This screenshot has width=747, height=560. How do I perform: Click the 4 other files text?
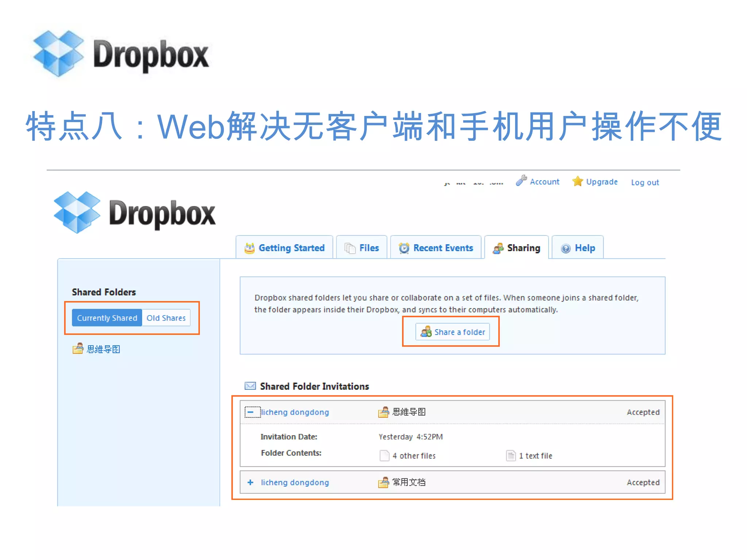pos(414,456)
